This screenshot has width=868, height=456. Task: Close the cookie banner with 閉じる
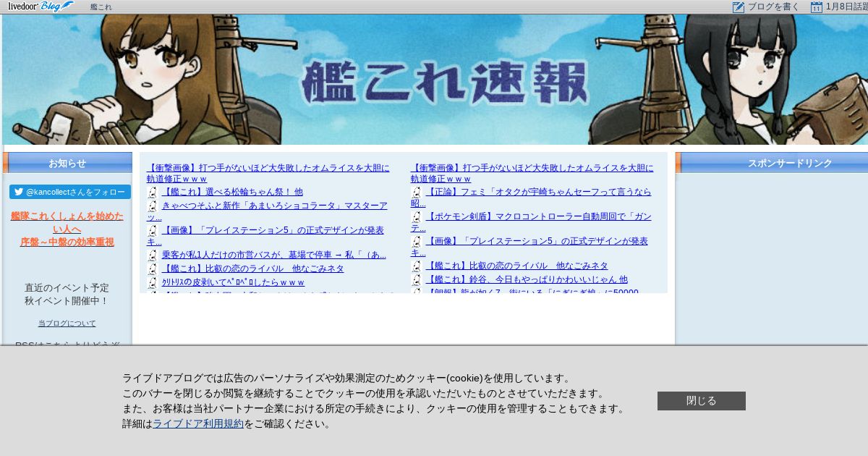pos(701,401)
